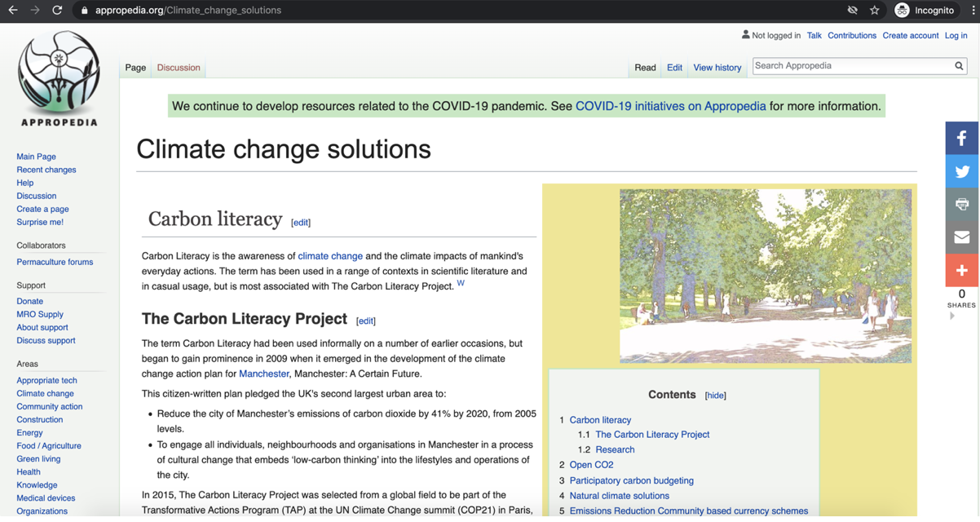Type in the Search Appropedia field
The width and height of the screenshot is (980, 522).
851,66
